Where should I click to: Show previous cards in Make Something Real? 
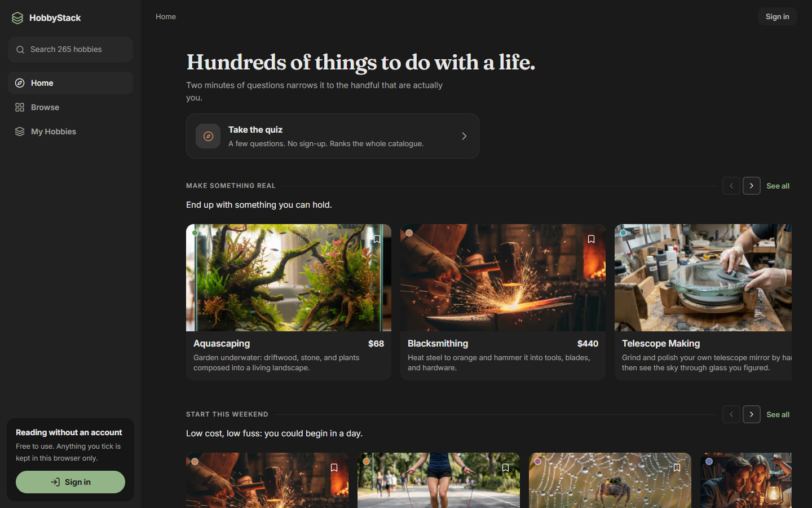click(731, 186)
